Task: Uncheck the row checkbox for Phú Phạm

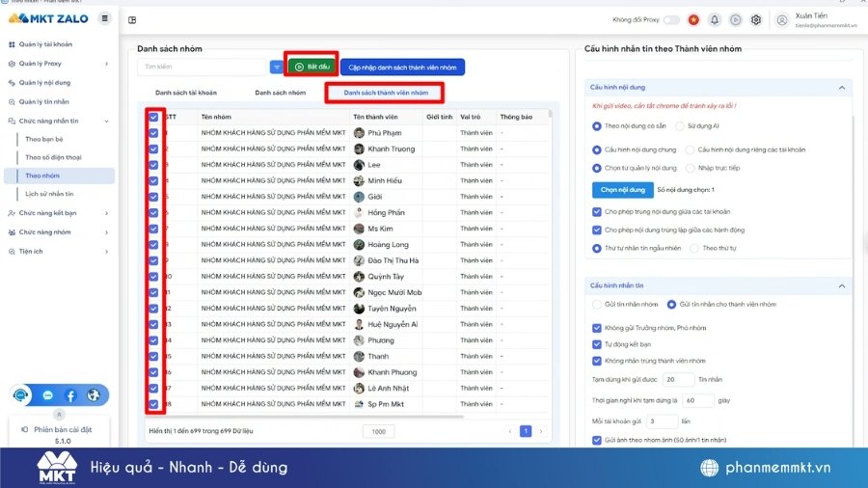Action: click(153, 133)
